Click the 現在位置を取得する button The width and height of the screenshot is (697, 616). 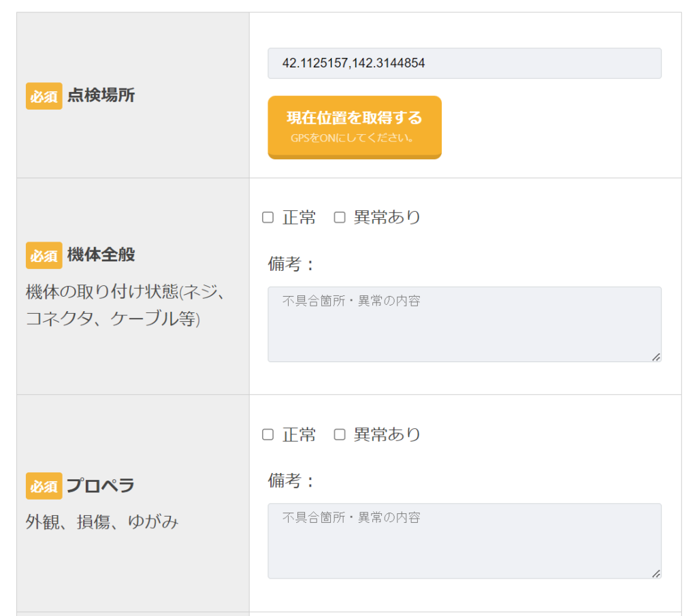point(355,127)
